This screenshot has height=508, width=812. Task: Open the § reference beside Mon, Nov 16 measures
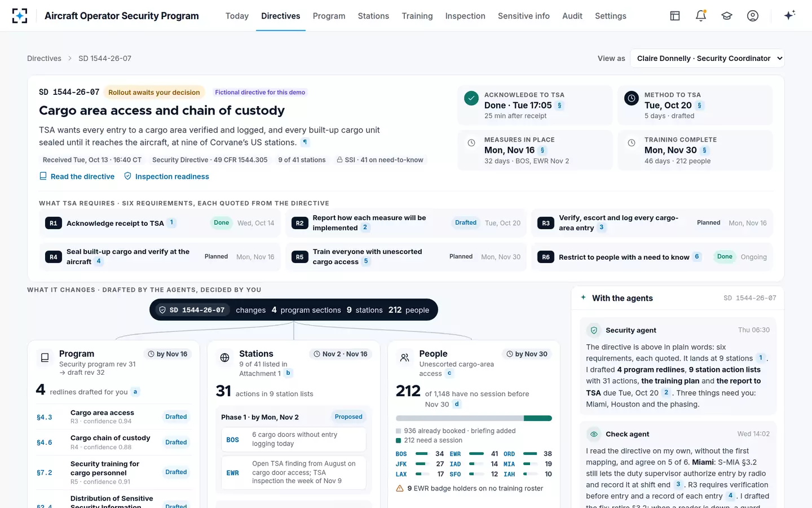click(x=542, y=150)
